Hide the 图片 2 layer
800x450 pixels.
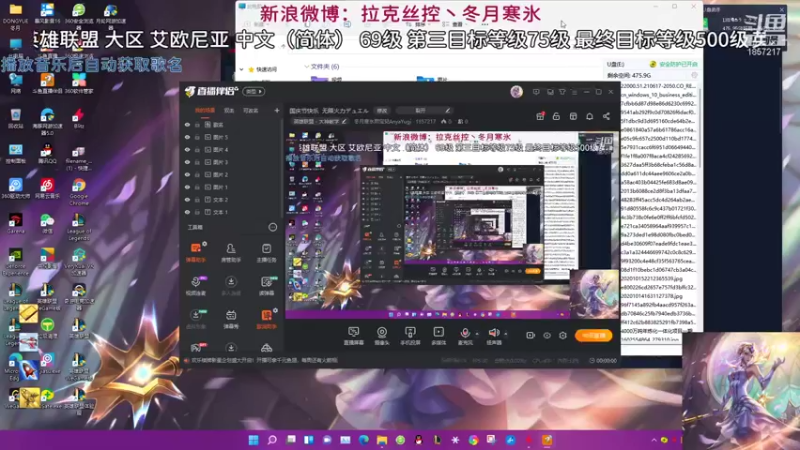coord(187,174)
